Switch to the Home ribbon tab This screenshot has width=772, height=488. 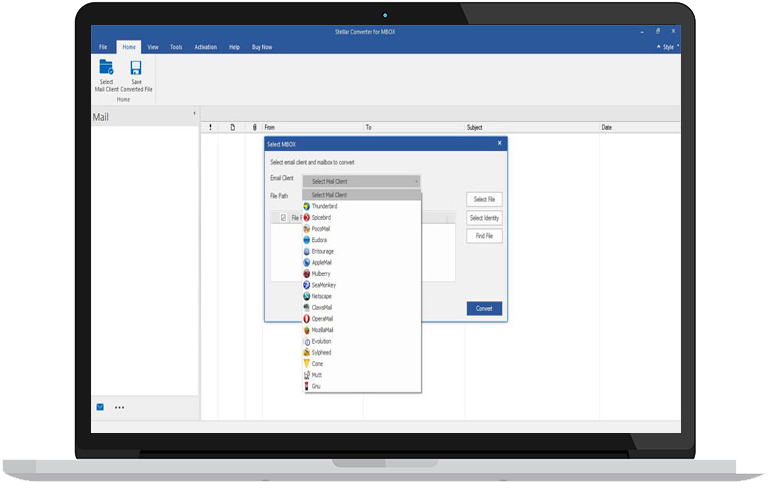click(129, 47)
